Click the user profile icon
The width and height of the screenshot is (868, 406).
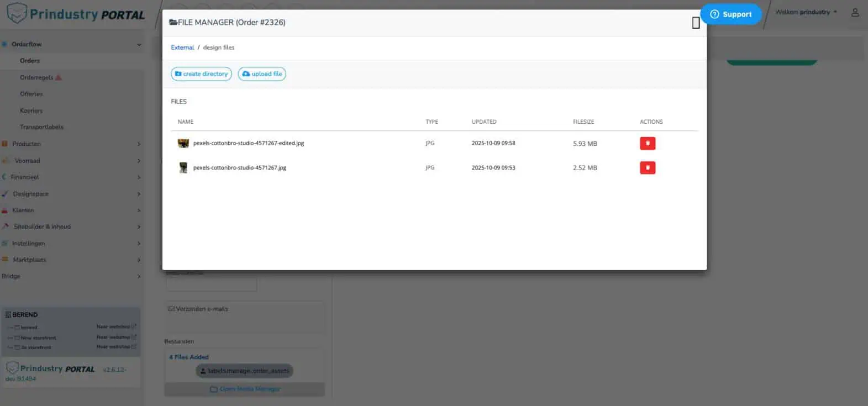pos(855,12)
